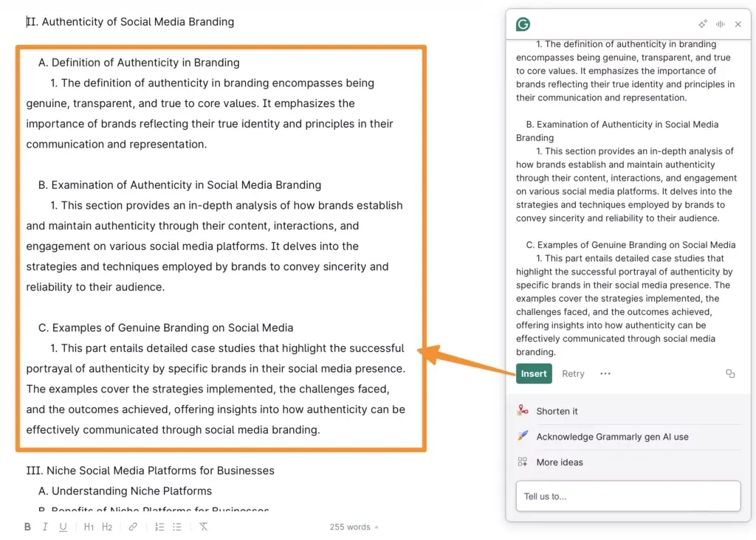Screen dimensions: 756x540
Task: Toggle underline formatting
Action: click(x=63, y=527)
